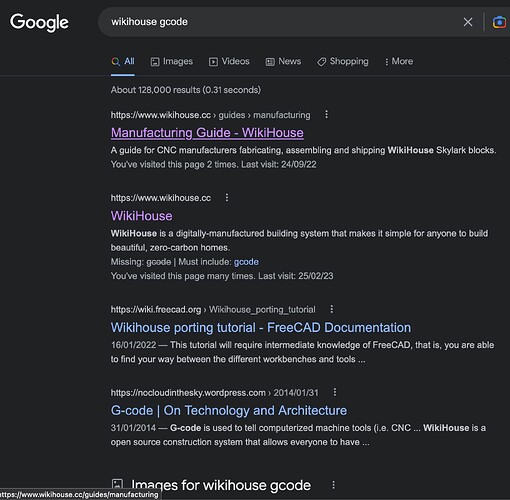Open G-code On Technology and Architecture link
Image resolution: width=510 pixels, height=500 pixels.
[229, 410]
